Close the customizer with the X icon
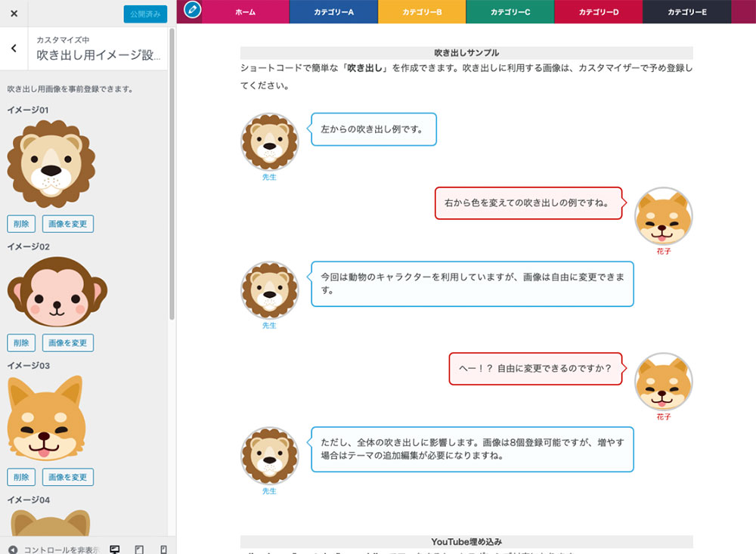 click(14, 14)
